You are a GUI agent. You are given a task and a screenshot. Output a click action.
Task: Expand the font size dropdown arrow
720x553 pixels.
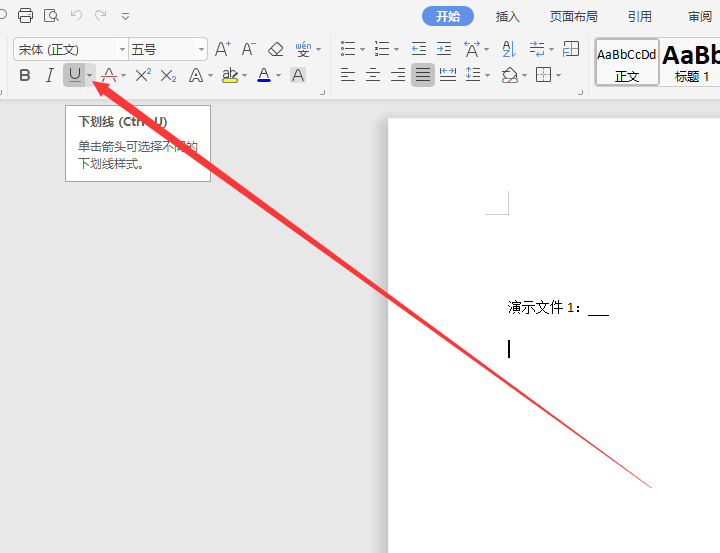coord(202,49)
